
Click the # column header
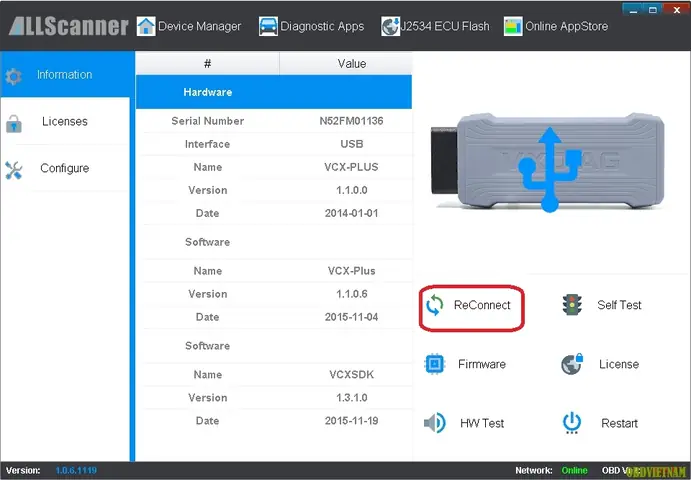207,63
